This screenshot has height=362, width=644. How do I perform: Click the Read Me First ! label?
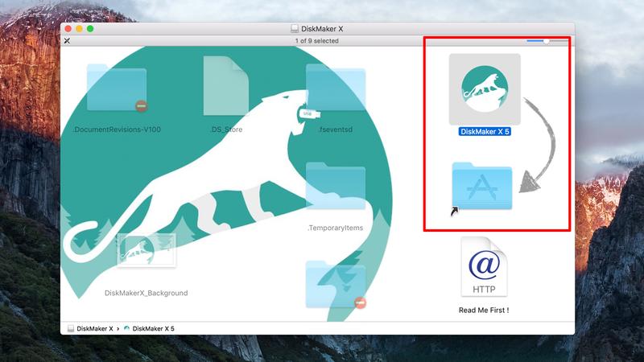[484, 311]
